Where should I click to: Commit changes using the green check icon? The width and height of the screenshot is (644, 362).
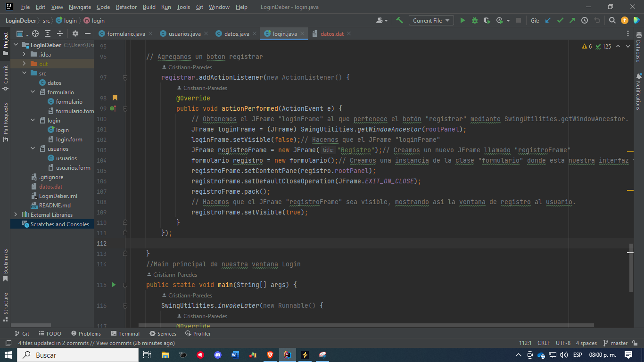coord(560,20)
